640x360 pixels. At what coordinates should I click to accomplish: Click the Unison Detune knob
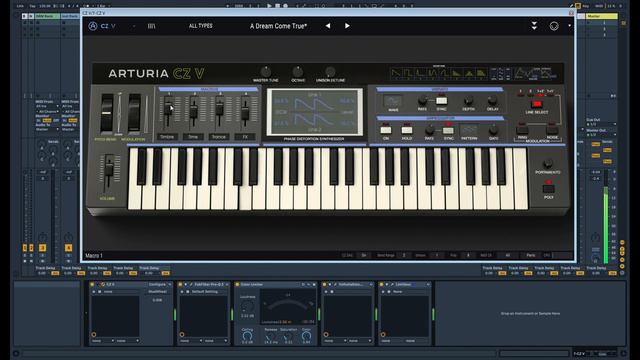(330, 72)
